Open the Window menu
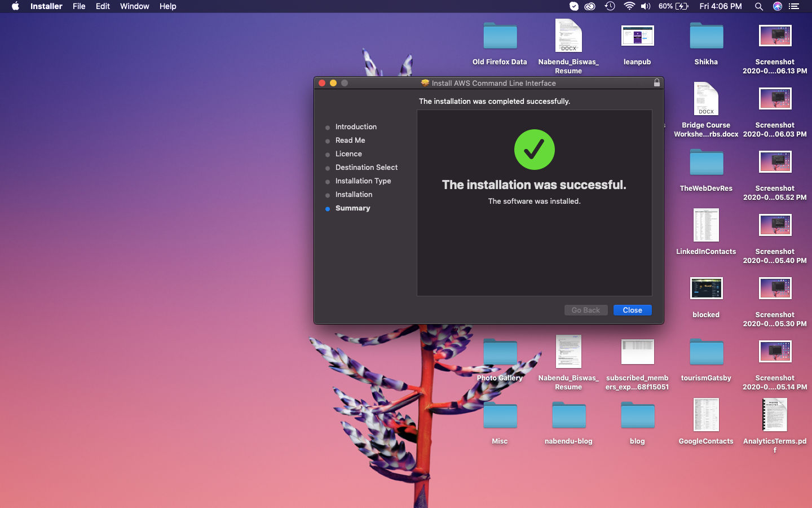Screen dimensions: 812x508 pyautogui.click(x=134, y=6)
